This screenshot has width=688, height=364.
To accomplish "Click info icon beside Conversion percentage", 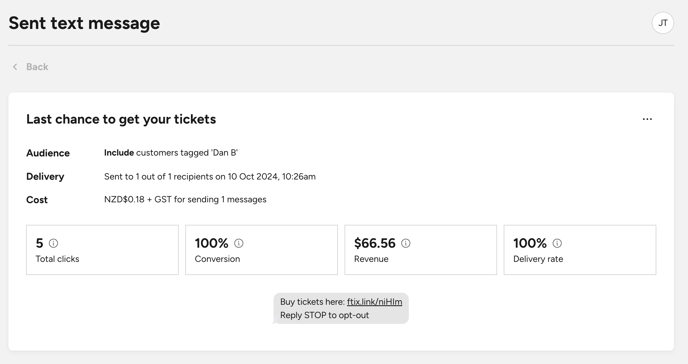I will [239, 243].
